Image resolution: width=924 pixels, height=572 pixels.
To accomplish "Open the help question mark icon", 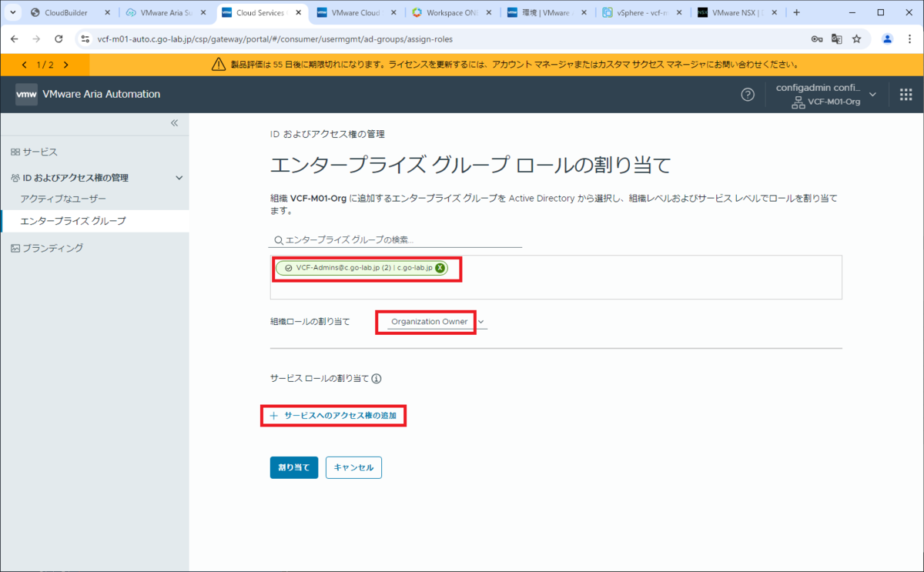I will (x=747, y=94).
